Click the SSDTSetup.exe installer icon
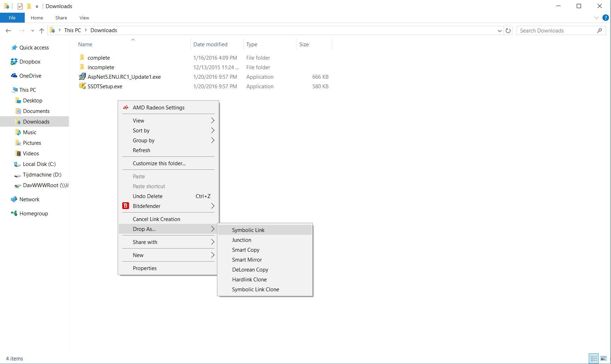Image resolution: width=611 pixels, height=364 pixels. tap(82, 86)
